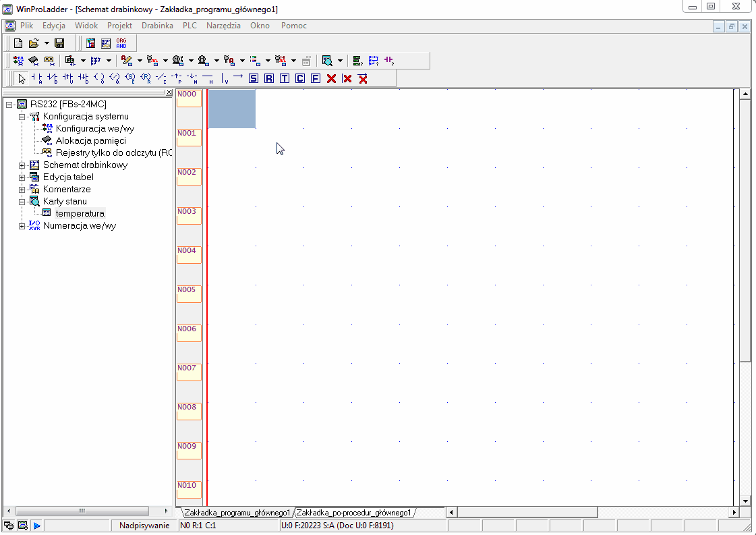Open temperatura status page item
Image resolution: width=756 pixels, height=535 pixels.
pos(80,213)
